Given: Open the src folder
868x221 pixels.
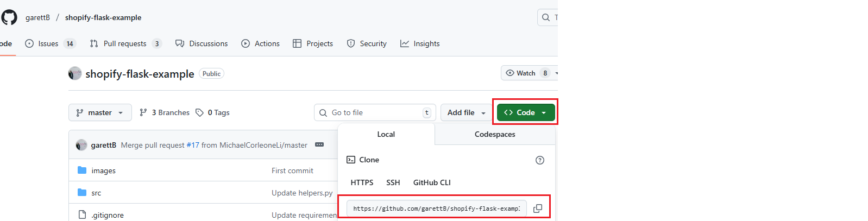Looking at the screenshot, I should click(96, 193).
